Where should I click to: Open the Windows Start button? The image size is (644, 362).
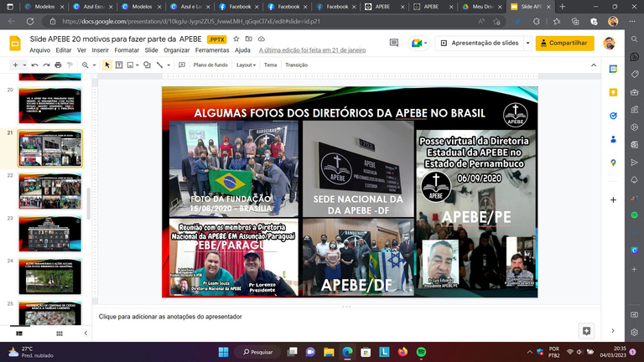(223, 352)
